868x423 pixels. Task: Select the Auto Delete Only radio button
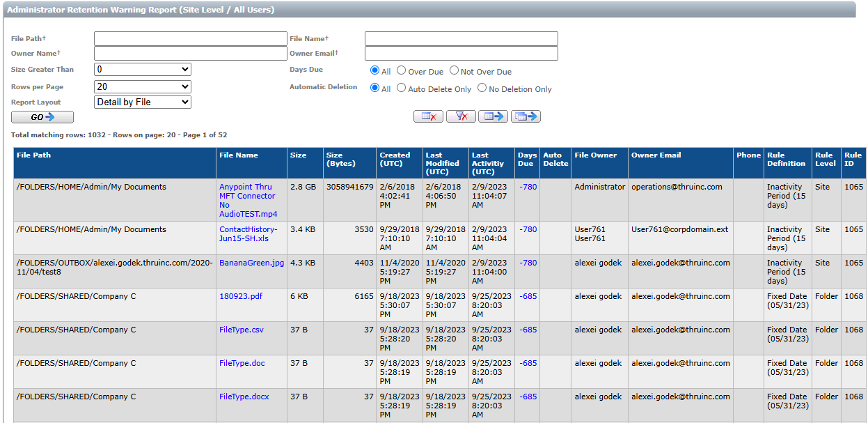(x=401, y=88)
